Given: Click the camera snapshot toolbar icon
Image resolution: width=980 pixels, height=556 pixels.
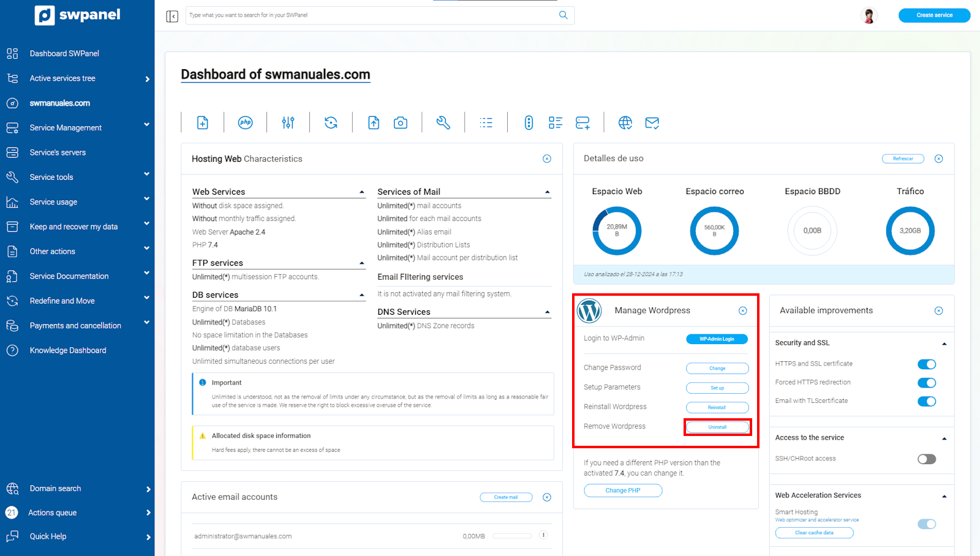Looking at the screenshot, I should click(401, 123).
